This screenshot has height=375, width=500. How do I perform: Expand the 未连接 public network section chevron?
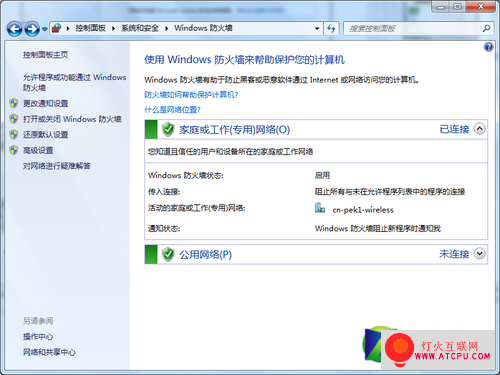[x=480, y=254]
